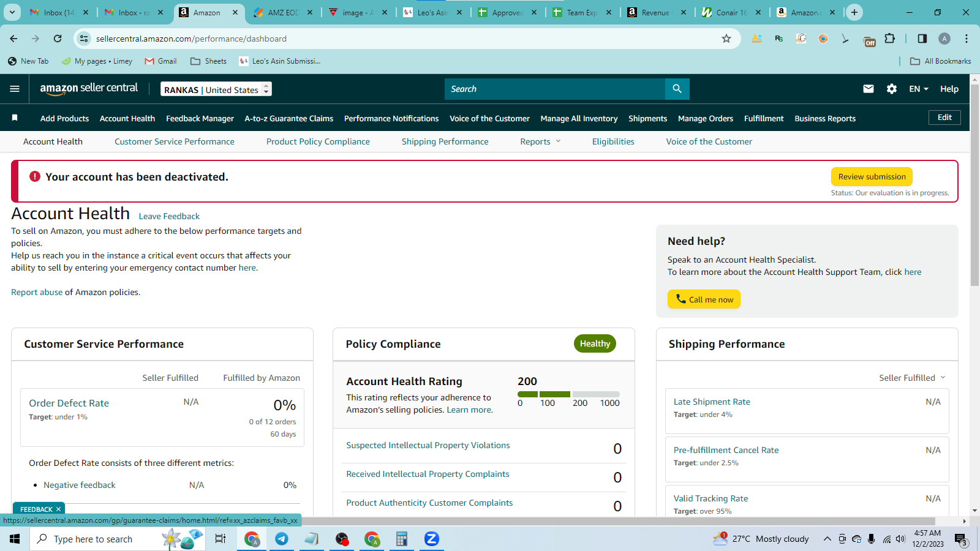Open the Chrome profile avatar
The image size is (980, 551).
tap(944, 39)
